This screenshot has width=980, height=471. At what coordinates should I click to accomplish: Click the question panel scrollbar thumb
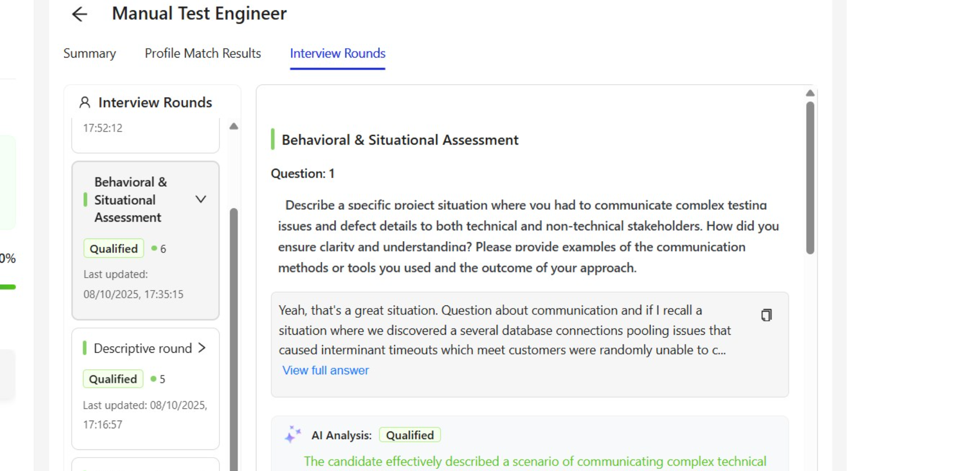[x=810, y=177]
